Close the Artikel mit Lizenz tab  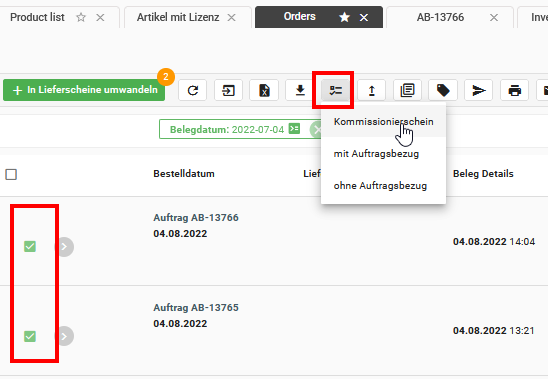[x=231, y=17]
